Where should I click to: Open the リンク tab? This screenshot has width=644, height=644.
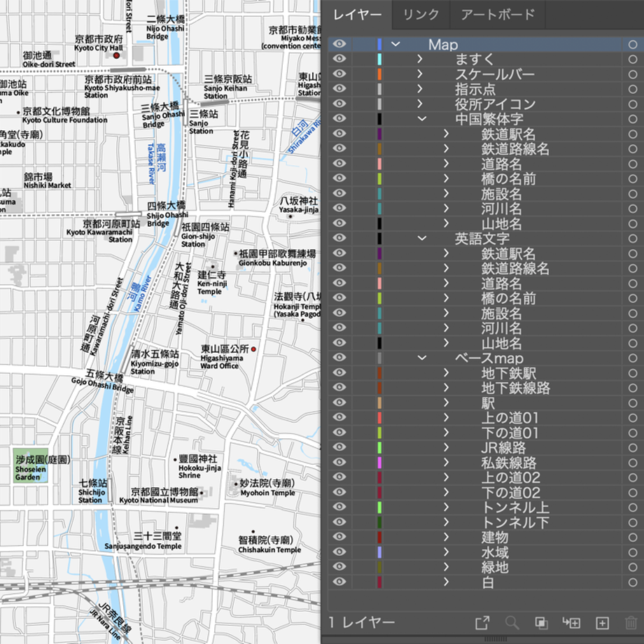[x=421, y=15]
